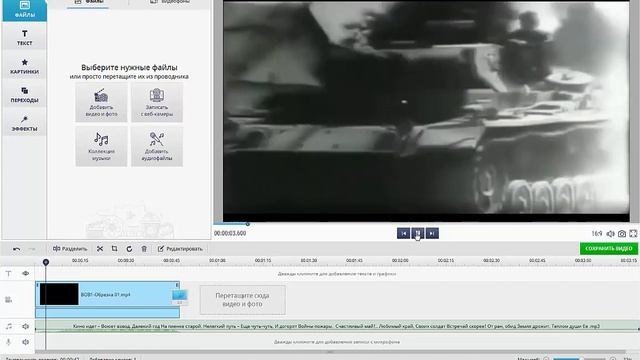The height and width of the screenshot is (360, 640).
Task: Toggle text track visibility eye
Action: (x=25, y=273)
